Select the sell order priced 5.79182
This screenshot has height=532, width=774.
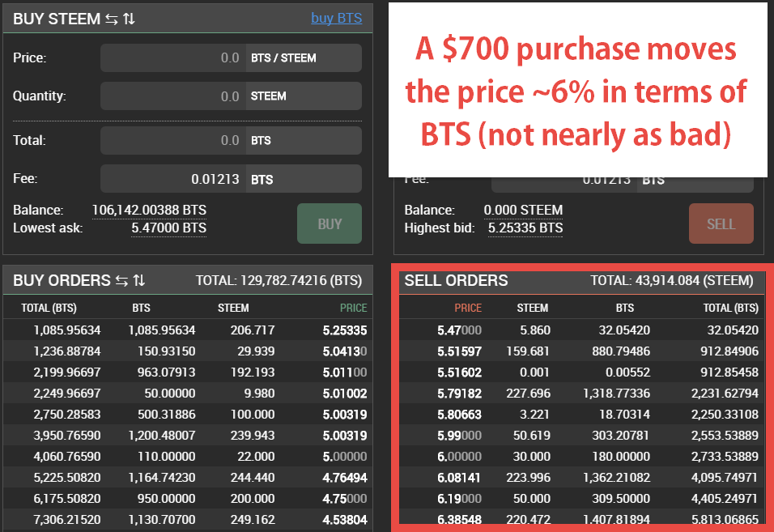581,394
